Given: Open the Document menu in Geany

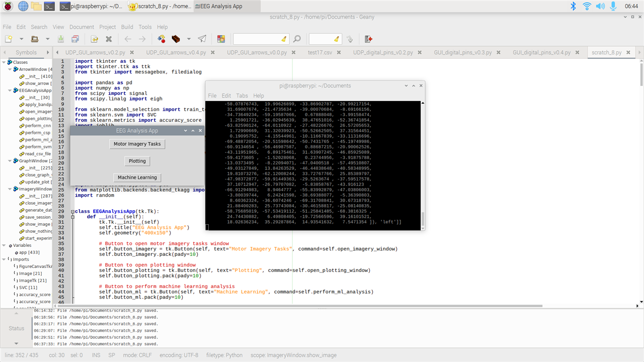Looking at the screenshot, I should 82,27.
